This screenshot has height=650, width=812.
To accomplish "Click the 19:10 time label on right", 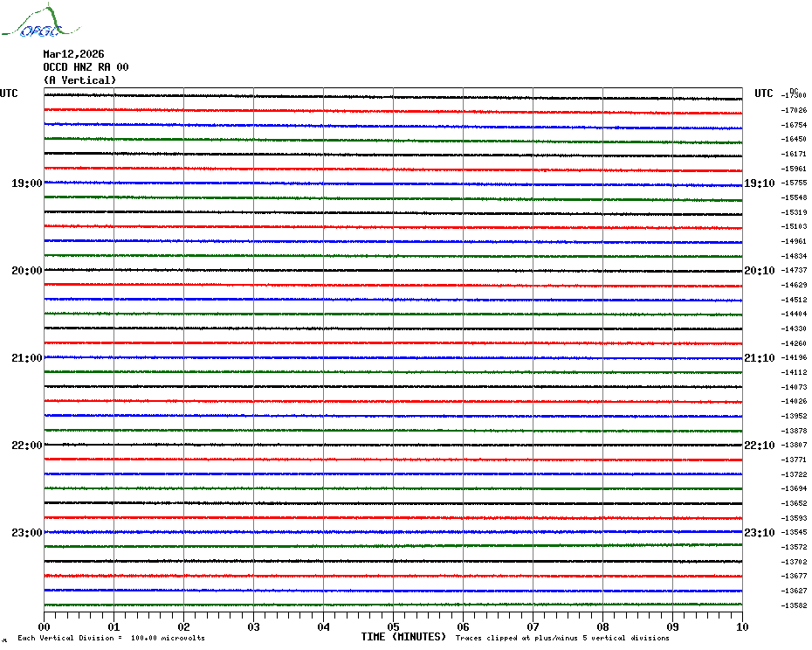I will [759, 183].
